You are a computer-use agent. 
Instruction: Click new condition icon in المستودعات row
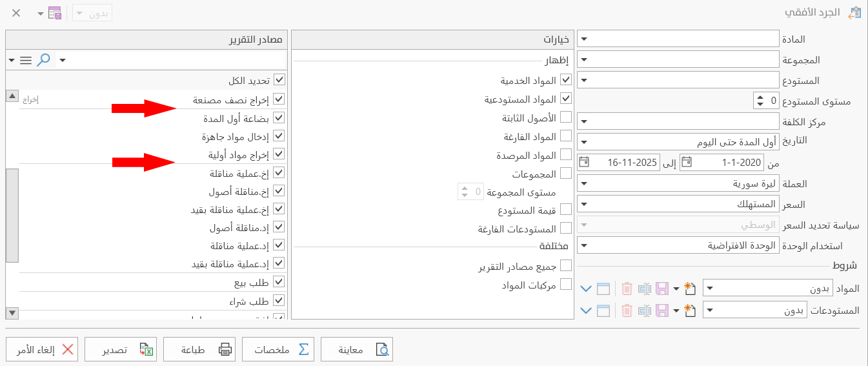(691, 310)
